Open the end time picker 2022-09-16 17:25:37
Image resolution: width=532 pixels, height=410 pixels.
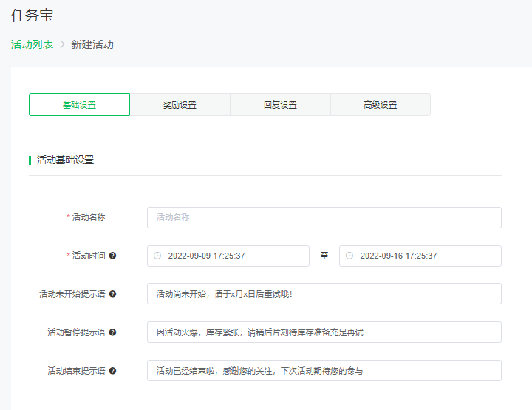420,256
